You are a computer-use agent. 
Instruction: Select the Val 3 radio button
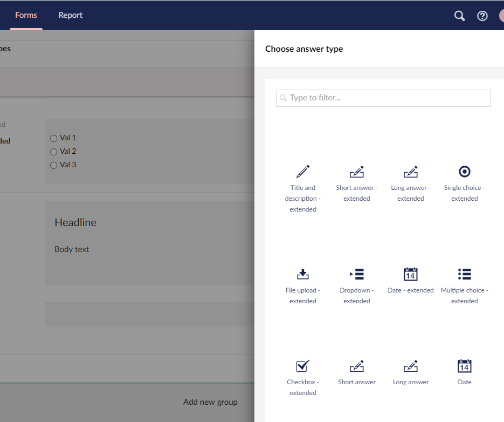54,166
